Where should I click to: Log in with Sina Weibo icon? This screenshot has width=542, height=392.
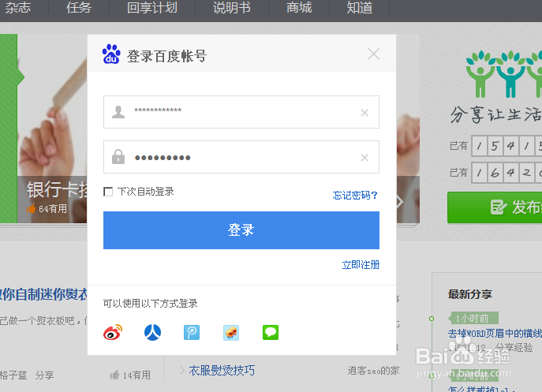[113, 333]
